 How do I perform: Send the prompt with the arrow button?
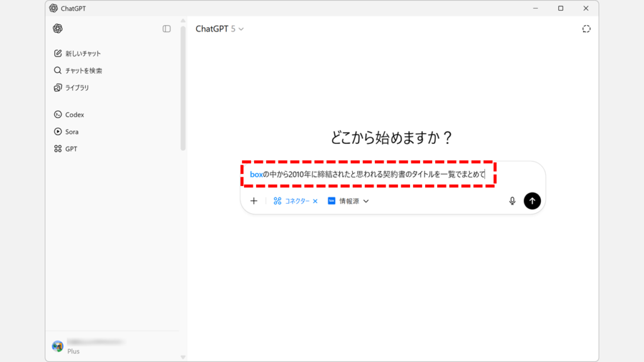coord(532,200)
